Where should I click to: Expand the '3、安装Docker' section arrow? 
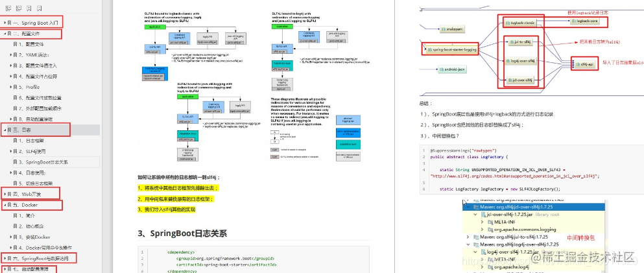(x=11, y=237)
